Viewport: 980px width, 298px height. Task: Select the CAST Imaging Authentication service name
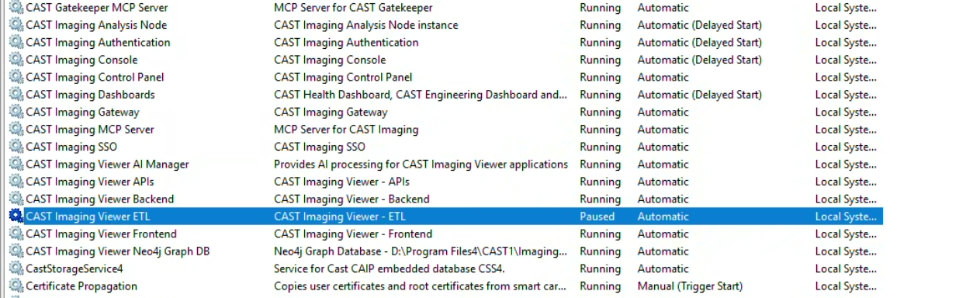coord(98,43)
